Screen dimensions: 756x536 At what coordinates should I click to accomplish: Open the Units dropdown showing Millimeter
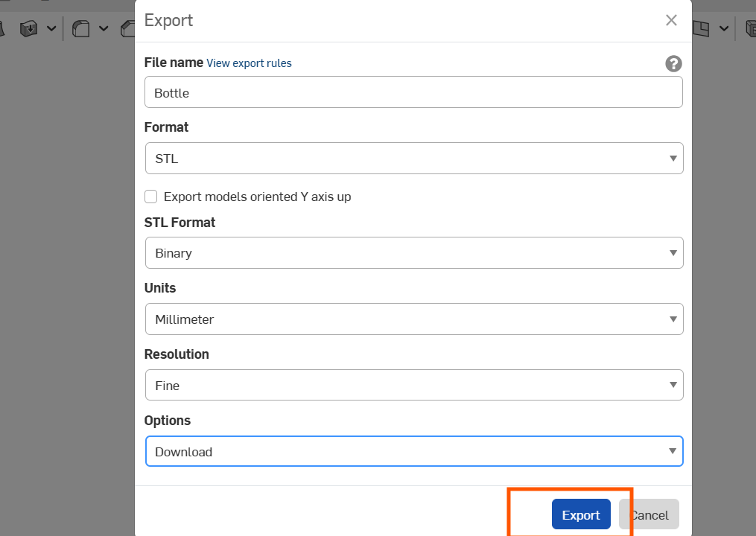(x=413, y=319)
